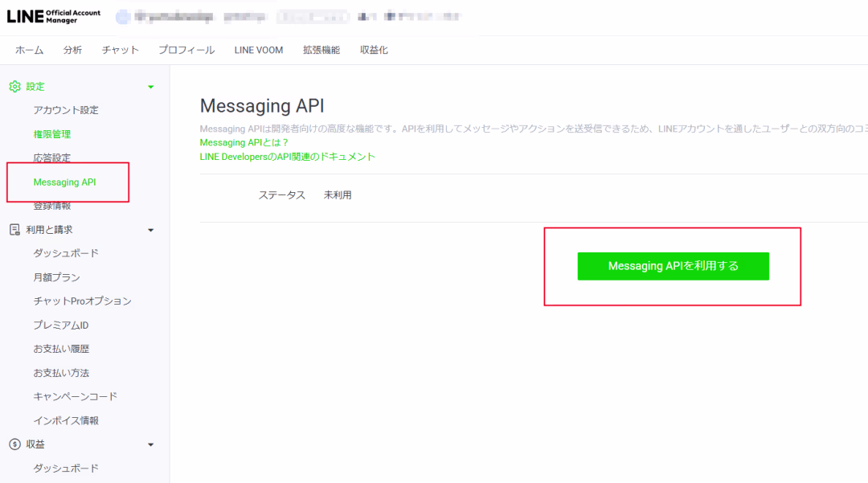Click the 設定 section label

click(35, 86)
